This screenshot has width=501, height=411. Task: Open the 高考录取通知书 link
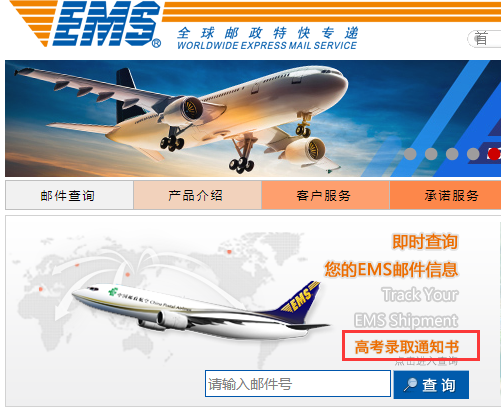click(x=407, y=347)
